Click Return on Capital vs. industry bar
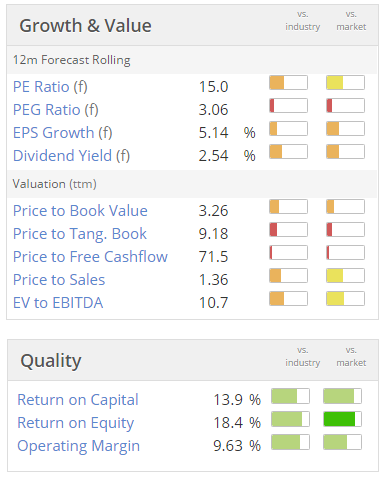 pos(290,396)
